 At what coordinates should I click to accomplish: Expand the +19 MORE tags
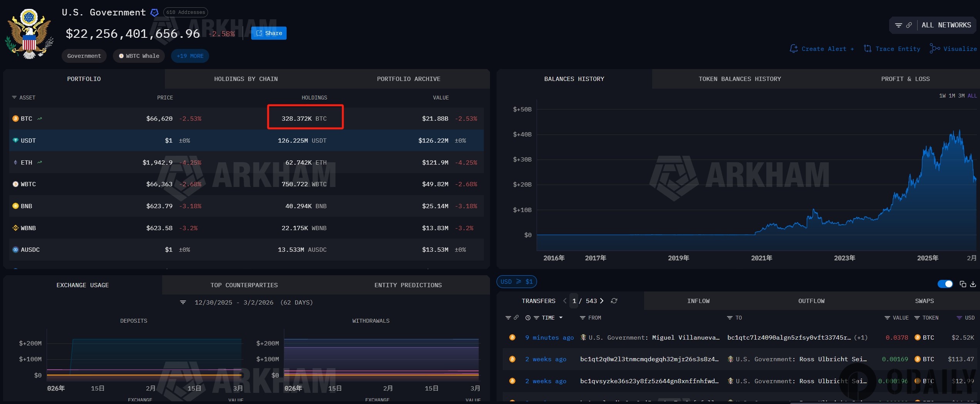(x=190, y=56)
